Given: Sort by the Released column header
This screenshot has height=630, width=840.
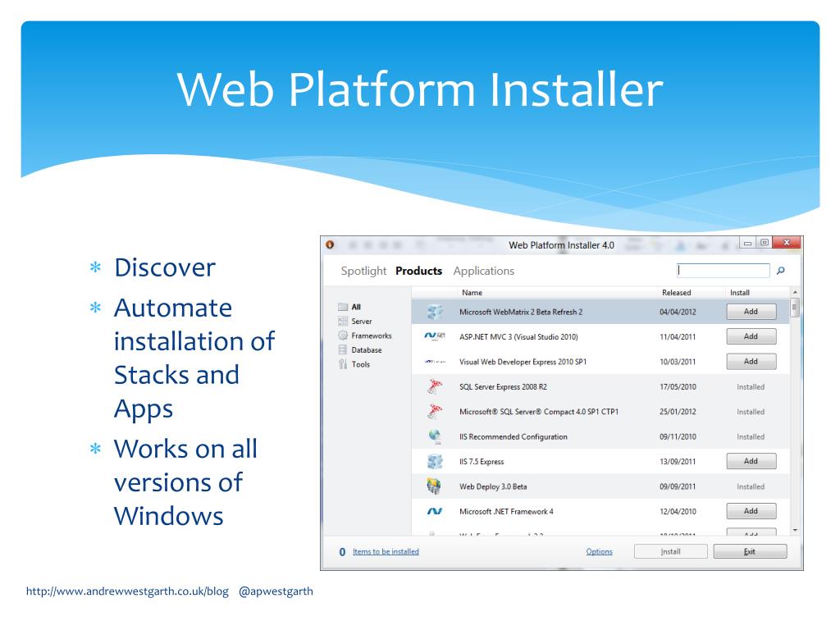Looking at the screenshot, I should tap(677, 293).
